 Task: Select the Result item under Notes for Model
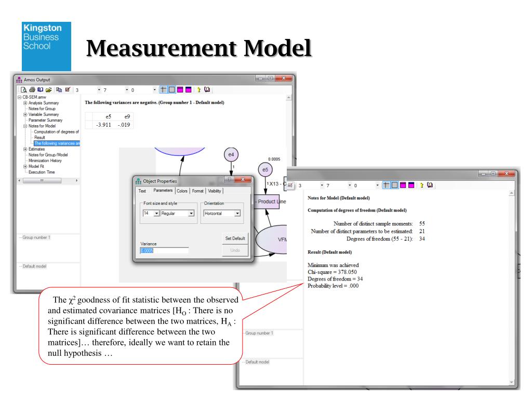point(39,137)
